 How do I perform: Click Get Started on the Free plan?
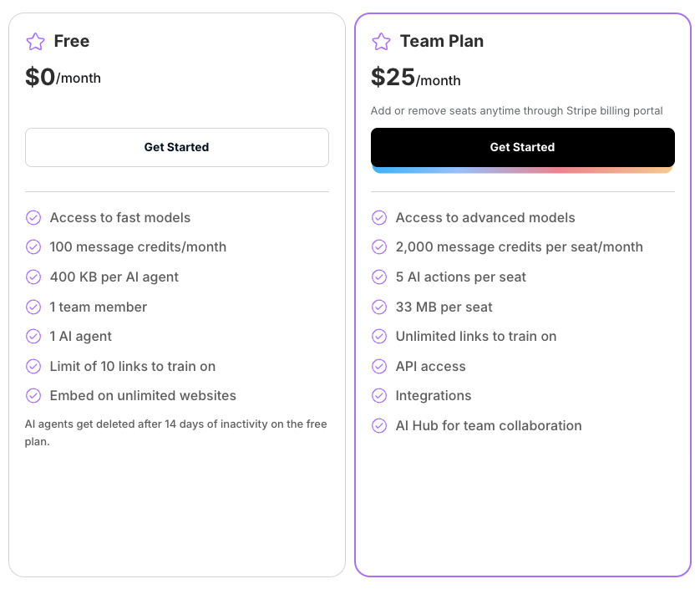176,147
